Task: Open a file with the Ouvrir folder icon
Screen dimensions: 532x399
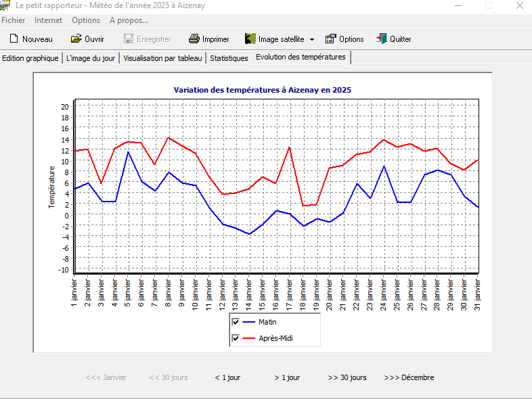Action: (x=76, y=39)
